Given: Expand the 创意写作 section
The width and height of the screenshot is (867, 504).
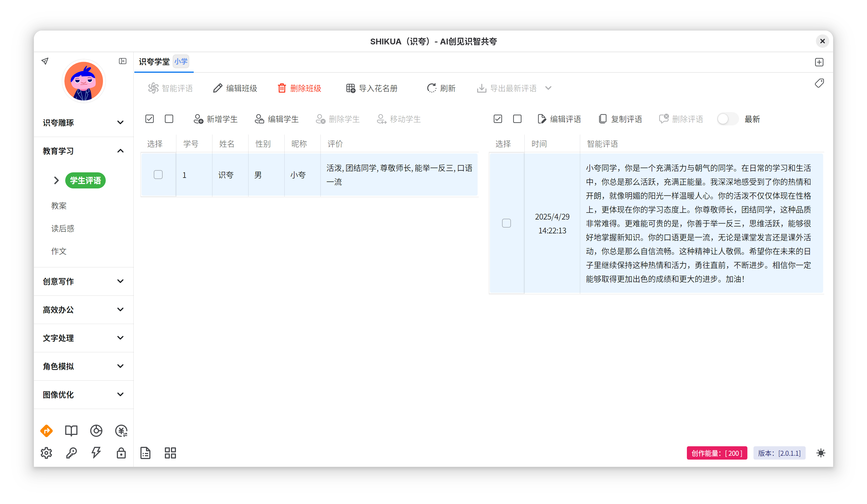Looking at the screenshot, I should point(83,281).
